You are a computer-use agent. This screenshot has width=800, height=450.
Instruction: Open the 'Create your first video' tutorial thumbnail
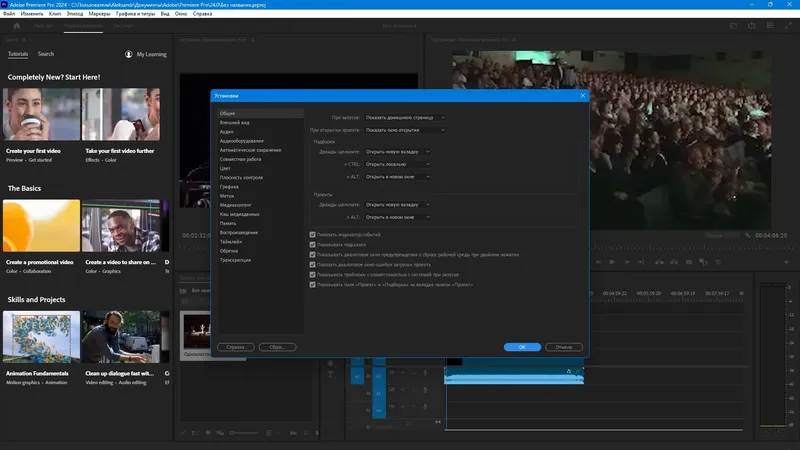pos(41,114)
